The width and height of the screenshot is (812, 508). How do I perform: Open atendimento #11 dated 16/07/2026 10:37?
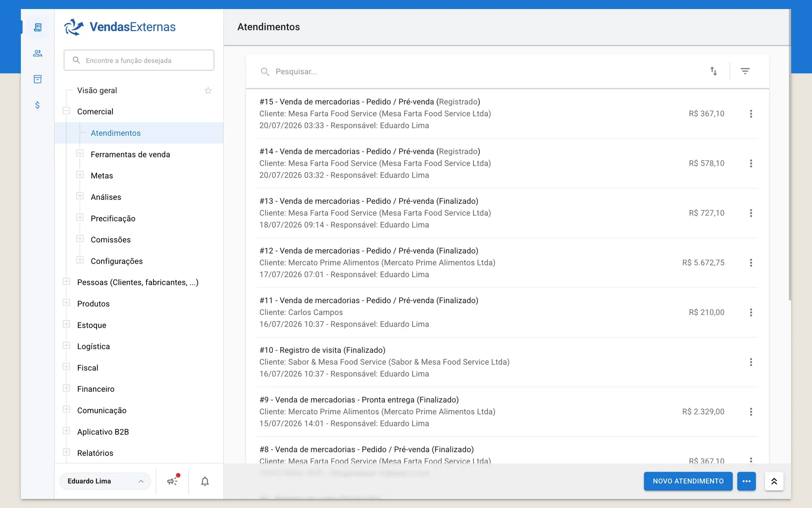pos(507,312)
